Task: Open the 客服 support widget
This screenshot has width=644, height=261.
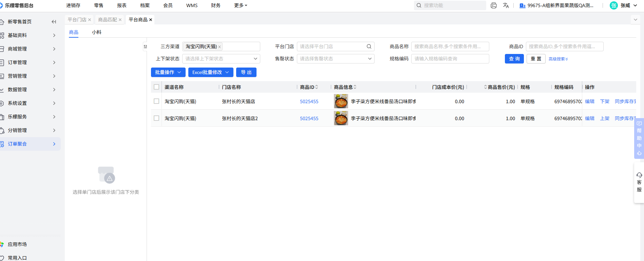Action: coord(639,183)
